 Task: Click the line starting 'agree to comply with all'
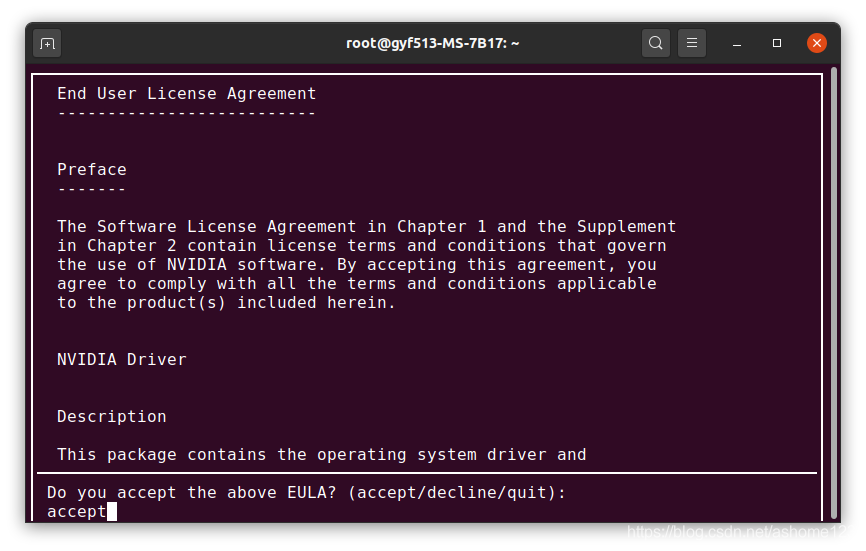point(357,284)
